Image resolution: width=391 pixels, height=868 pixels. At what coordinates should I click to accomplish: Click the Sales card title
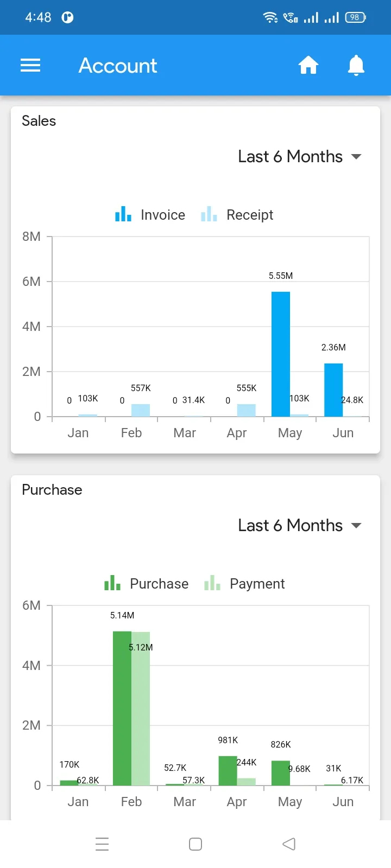(39, 121)
